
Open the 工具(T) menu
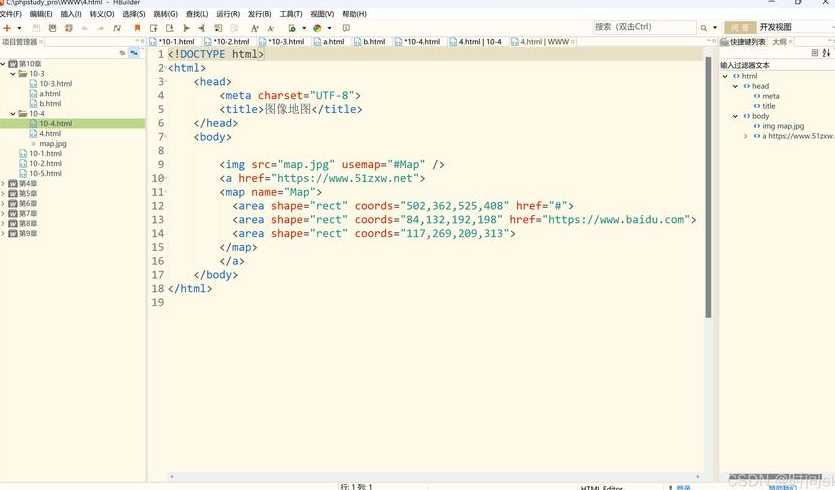tap(291, 14)
